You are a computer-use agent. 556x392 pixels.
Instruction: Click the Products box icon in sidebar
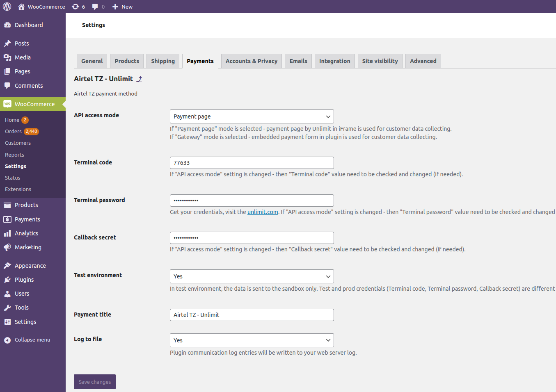click(7, 205)
